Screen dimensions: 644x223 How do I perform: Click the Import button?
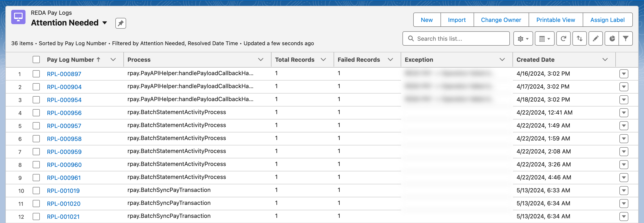point(457,20)
